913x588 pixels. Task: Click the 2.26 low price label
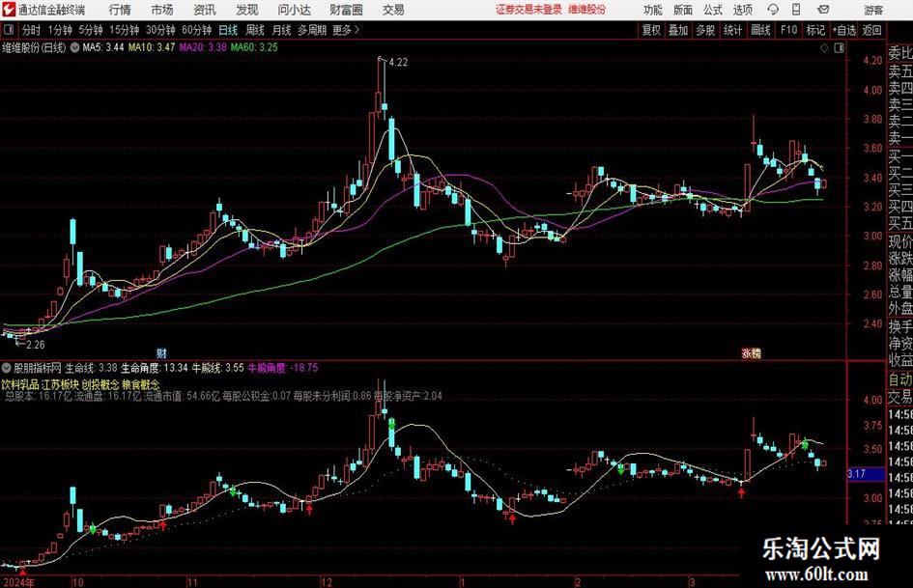point(35,345)
